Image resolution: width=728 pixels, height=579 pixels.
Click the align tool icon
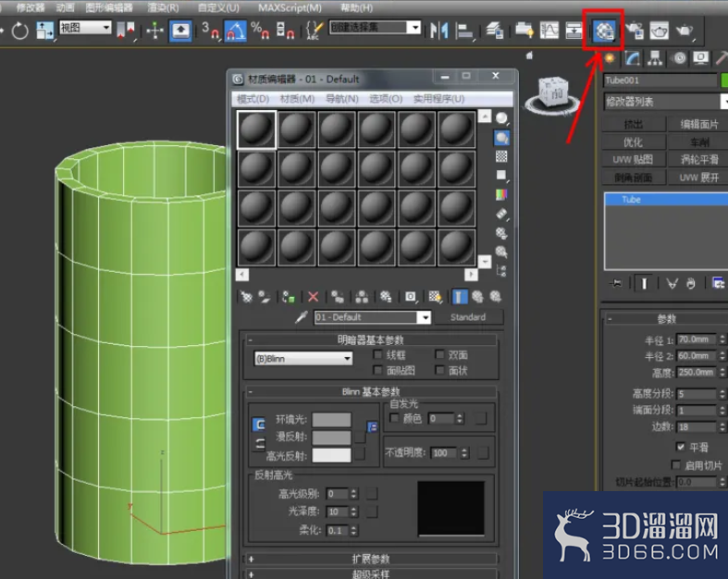pos(464,31)
